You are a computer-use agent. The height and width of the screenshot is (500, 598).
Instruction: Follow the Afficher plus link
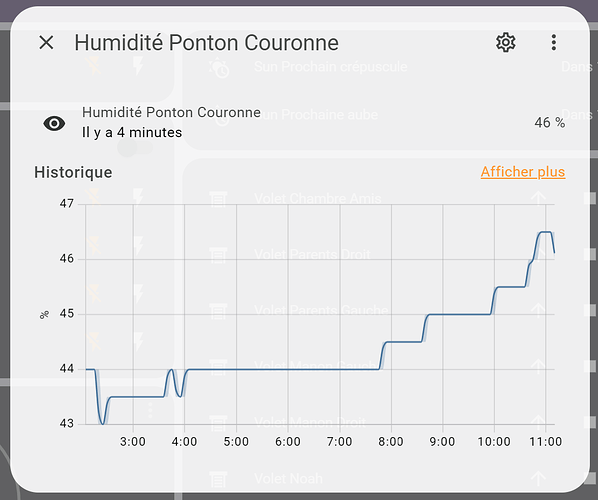pos(523,172)
